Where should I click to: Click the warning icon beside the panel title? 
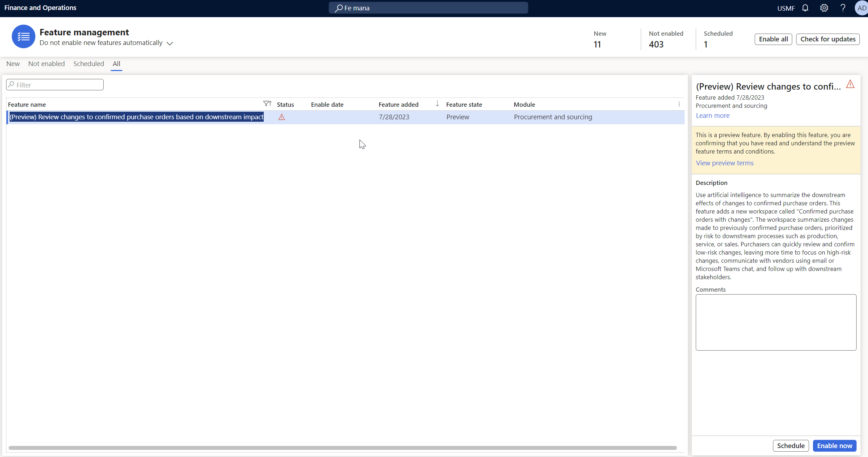(x=850, y=84)
